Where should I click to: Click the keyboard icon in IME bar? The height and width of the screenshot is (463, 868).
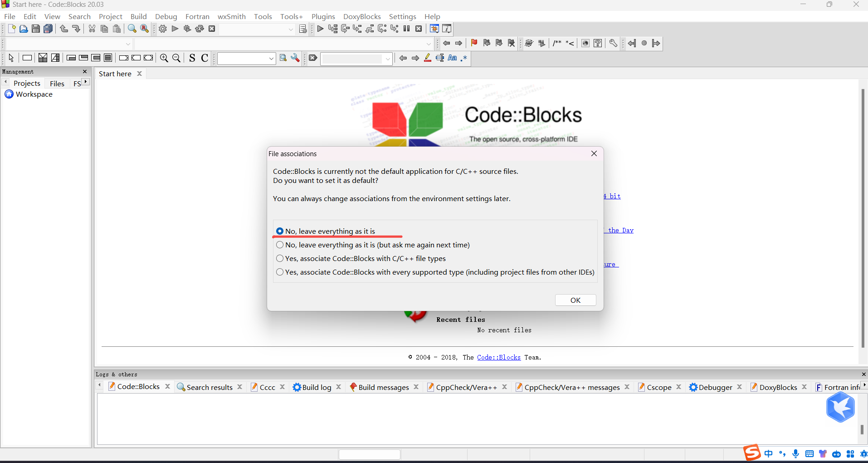tap(809, 454)
